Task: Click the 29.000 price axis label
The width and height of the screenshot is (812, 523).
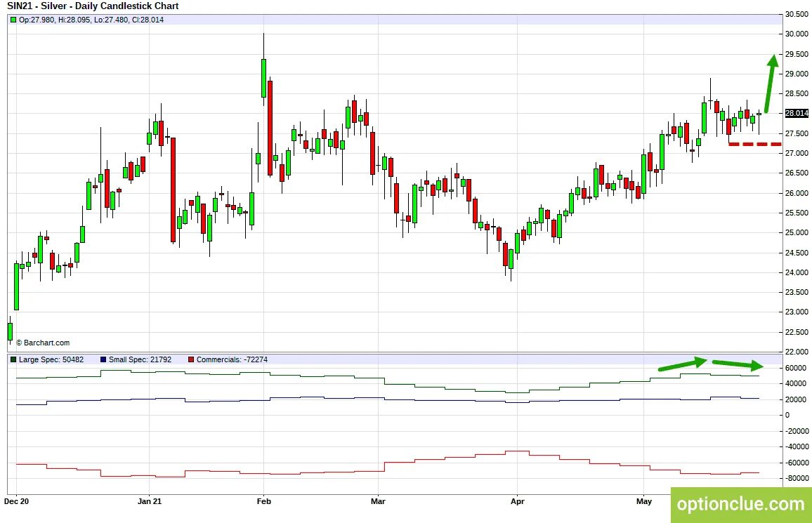Action: coord(797,74)
